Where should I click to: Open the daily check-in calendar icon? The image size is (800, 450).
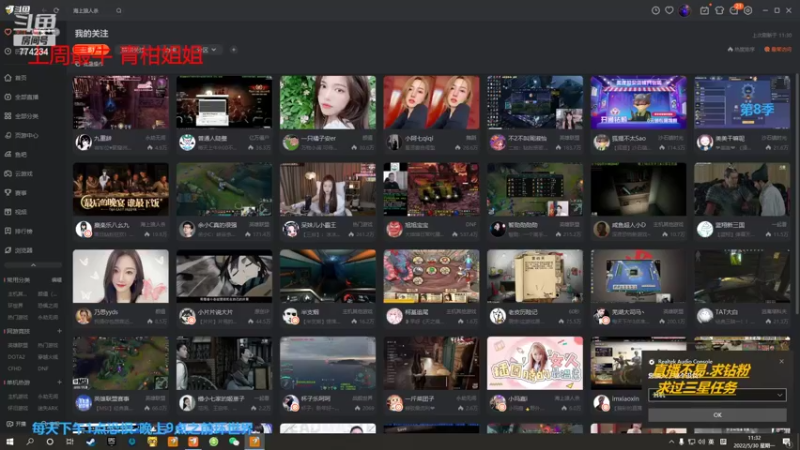point(704,10)
